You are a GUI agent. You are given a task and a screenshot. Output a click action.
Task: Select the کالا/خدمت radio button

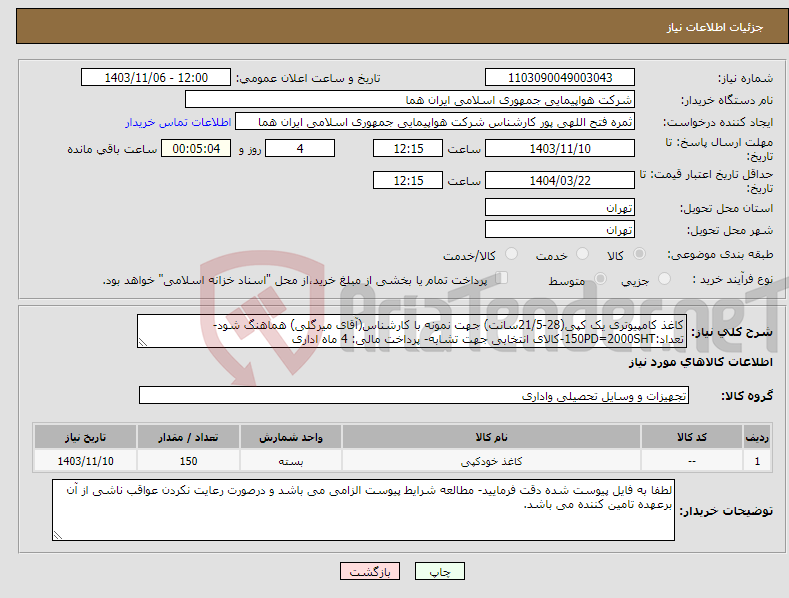tap(511, 254)
